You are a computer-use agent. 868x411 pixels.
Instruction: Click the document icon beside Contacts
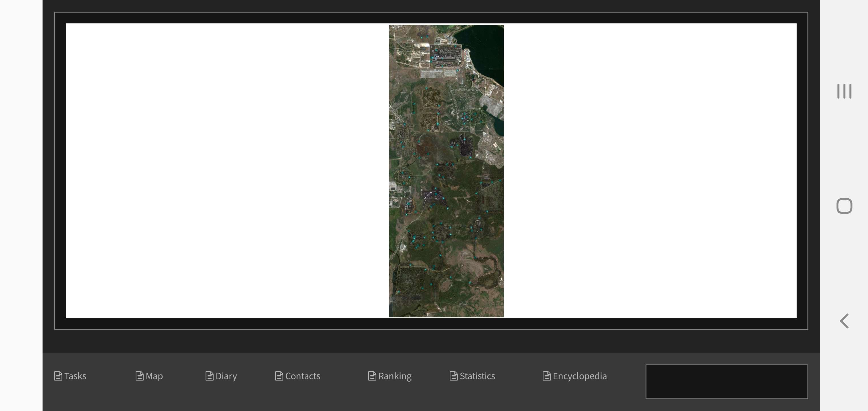pos(279,376)
